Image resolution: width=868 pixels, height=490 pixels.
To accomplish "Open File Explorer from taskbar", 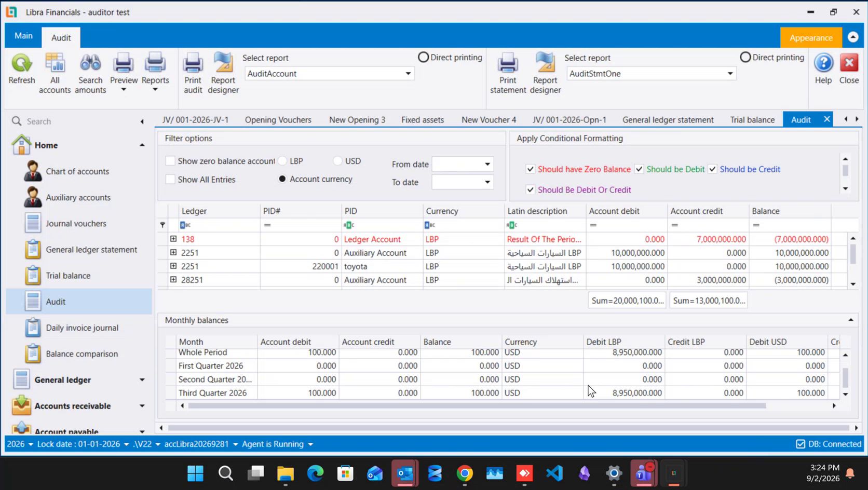I will [285, 473].
